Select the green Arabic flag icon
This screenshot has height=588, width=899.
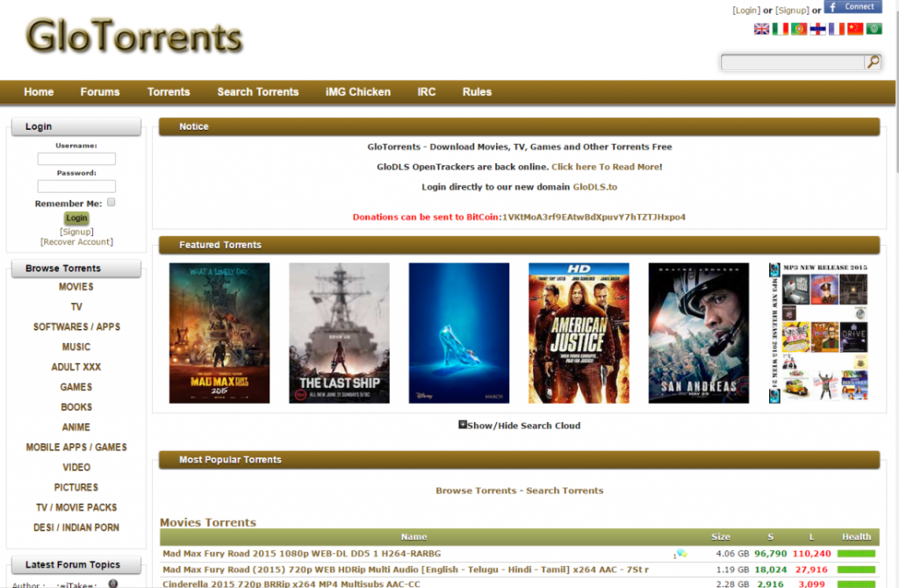pyautogui.click(x=874, y=29)
